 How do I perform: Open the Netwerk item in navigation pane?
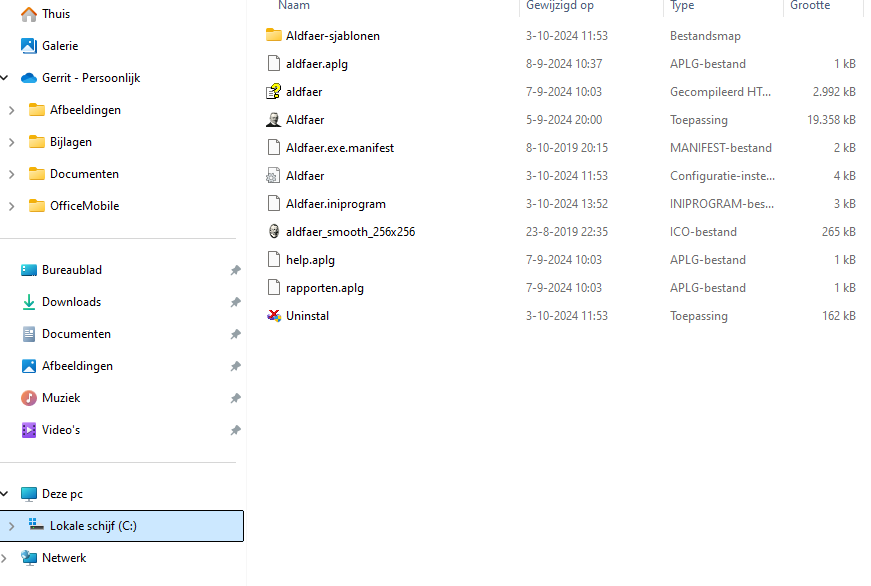pos(64,558)
